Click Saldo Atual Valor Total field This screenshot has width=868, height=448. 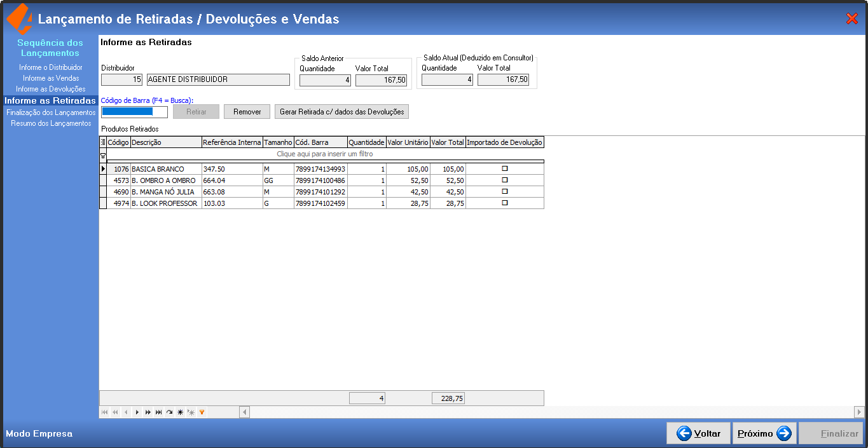pyautogui.click(x=503, y=79)
